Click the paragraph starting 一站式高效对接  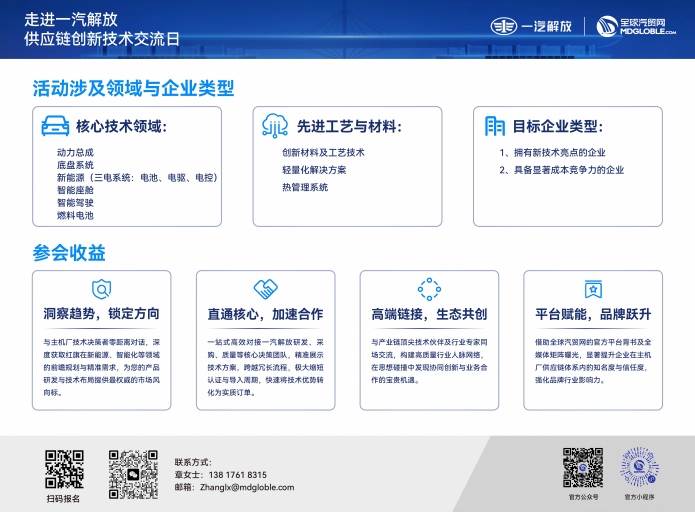[266, 367]
